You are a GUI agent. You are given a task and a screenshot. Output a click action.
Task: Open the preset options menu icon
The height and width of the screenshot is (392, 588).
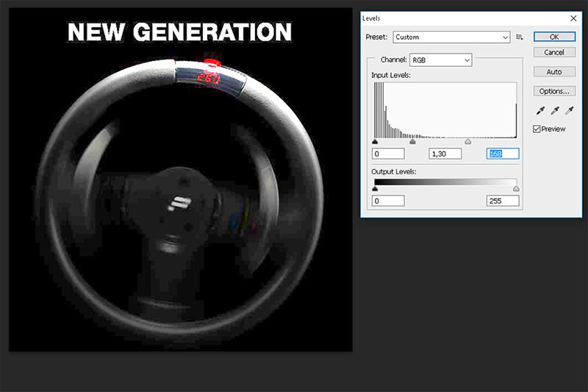click(520, 37)
